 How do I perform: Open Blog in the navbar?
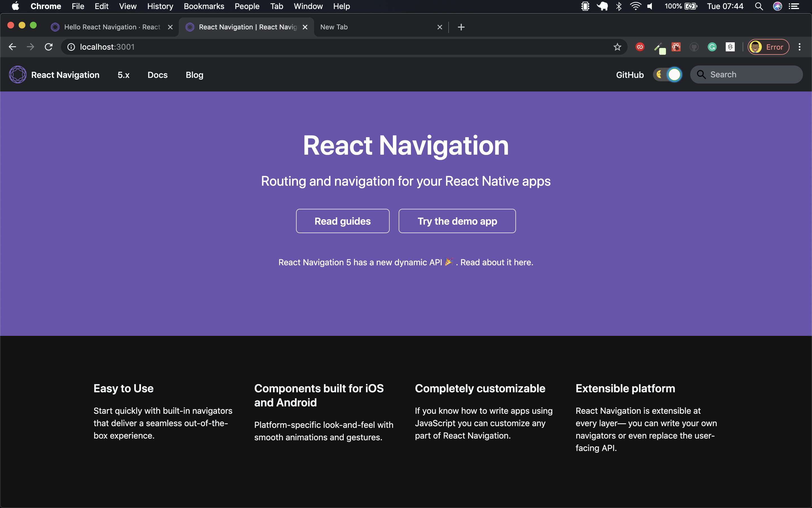point(195,75)
